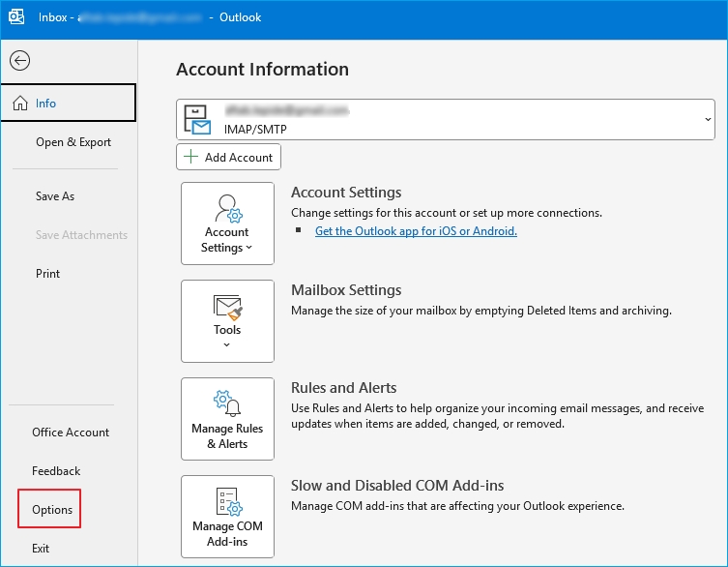Expand the Account Settings button menu
This screenshot has width=728, height=567.
(227, 224)
